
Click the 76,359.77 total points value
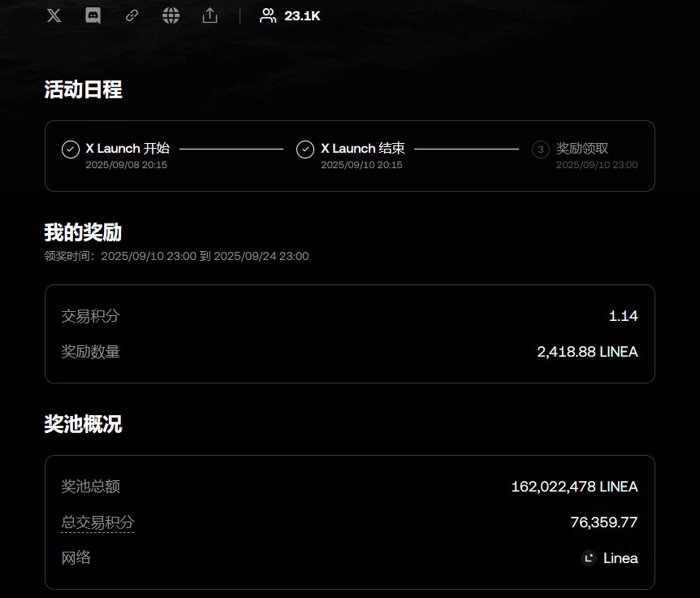pos(604,522)
